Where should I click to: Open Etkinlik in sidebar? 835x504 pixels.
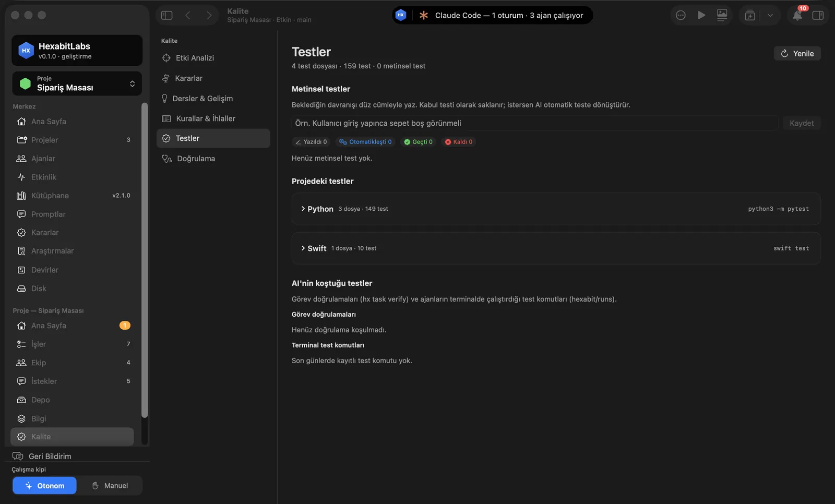tap(73, 177)
